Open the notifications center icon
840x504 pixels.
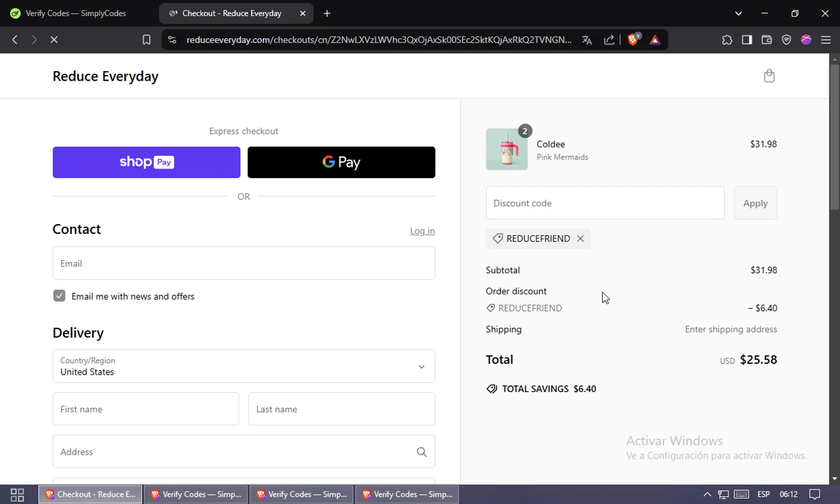point(815,494)
